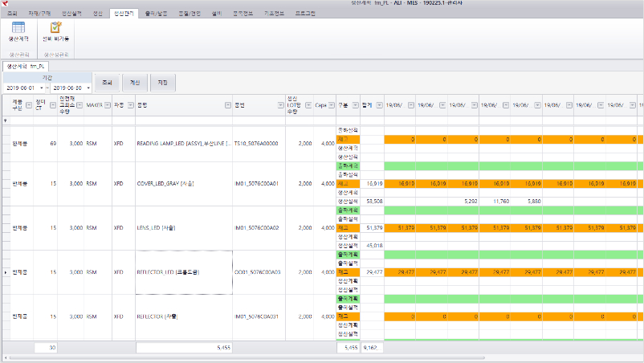Select orange 재고 cell for COVER_LED_GRAY row
The height and width of the screenshot is (363, 644).
click(348, 184)
